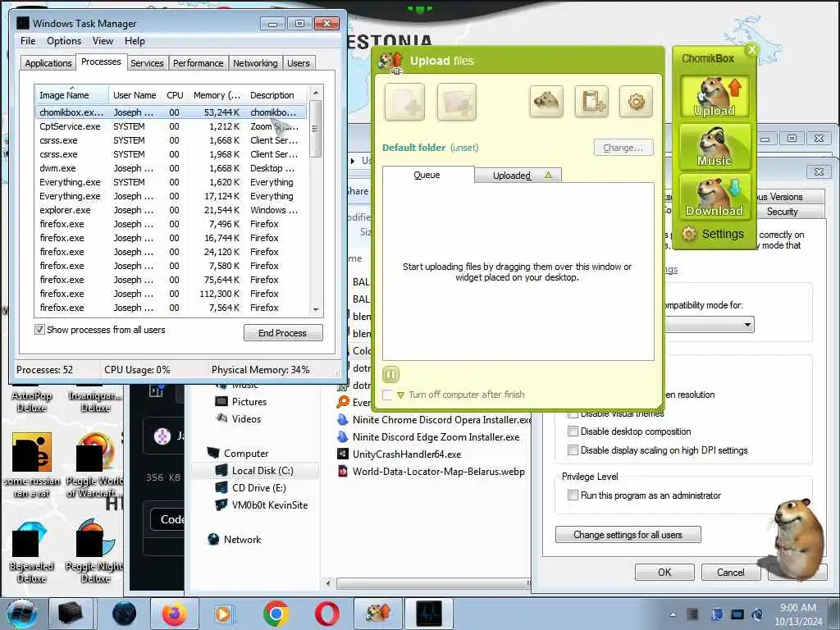Click the volume icon in system tray
Image resolution: width=840 pixels, height=630 pixels.
pos(757,614)
